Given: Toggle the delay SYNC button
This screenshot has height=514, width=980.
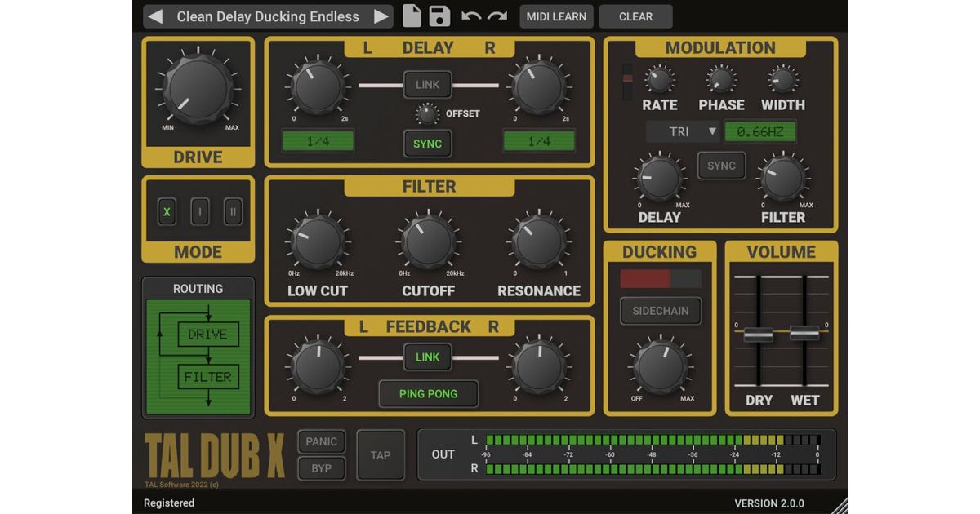Looking at the screenshot, I should coord(427,144).
